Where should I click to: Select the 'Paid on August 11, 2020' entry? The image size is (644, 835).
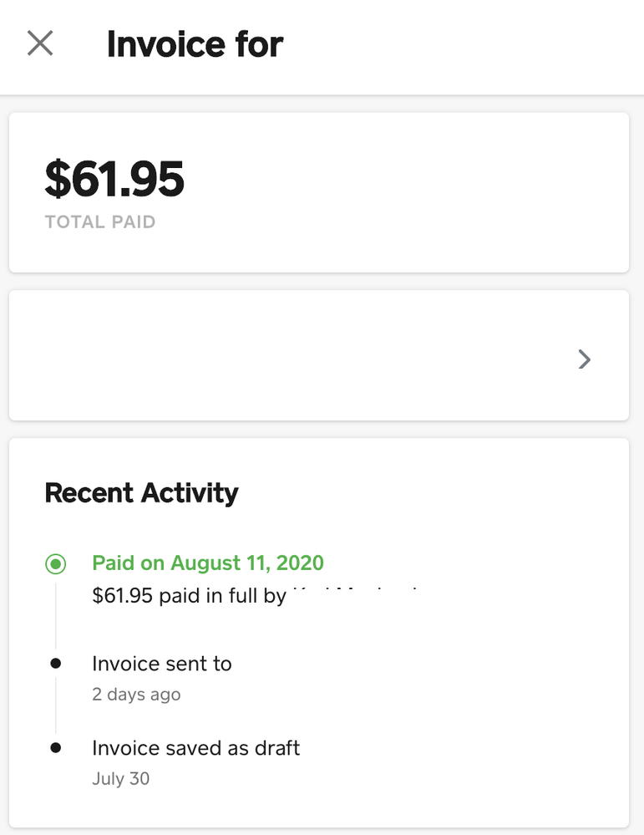(208, 563)
